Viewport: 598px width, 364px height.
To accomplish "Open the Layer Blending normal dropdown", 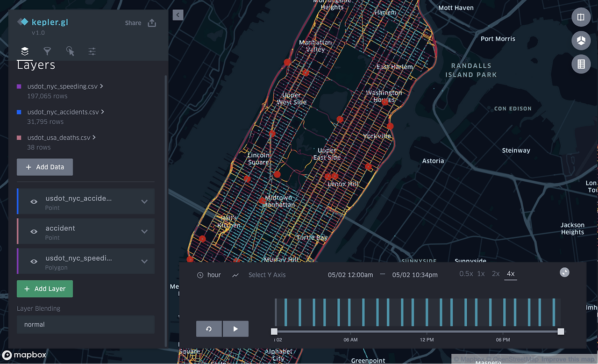I will coord(85,324).
